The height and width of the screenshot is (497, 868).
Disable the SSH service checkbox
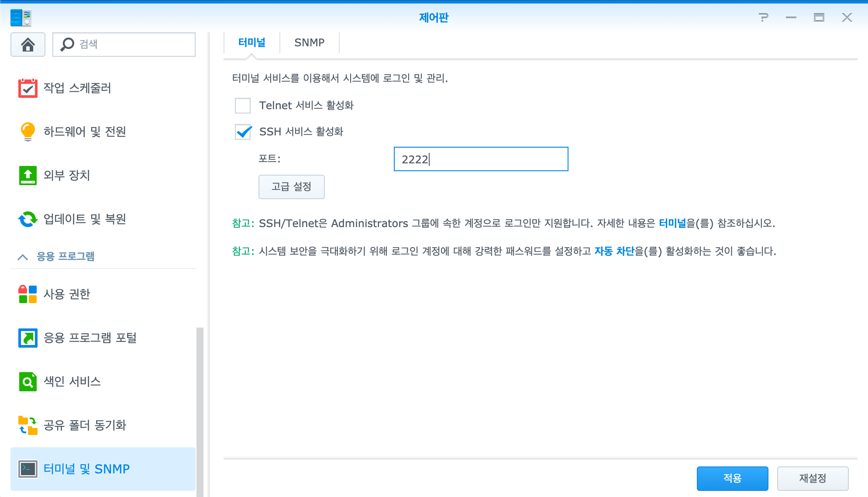pyautogui.click(x=243, y=132)
